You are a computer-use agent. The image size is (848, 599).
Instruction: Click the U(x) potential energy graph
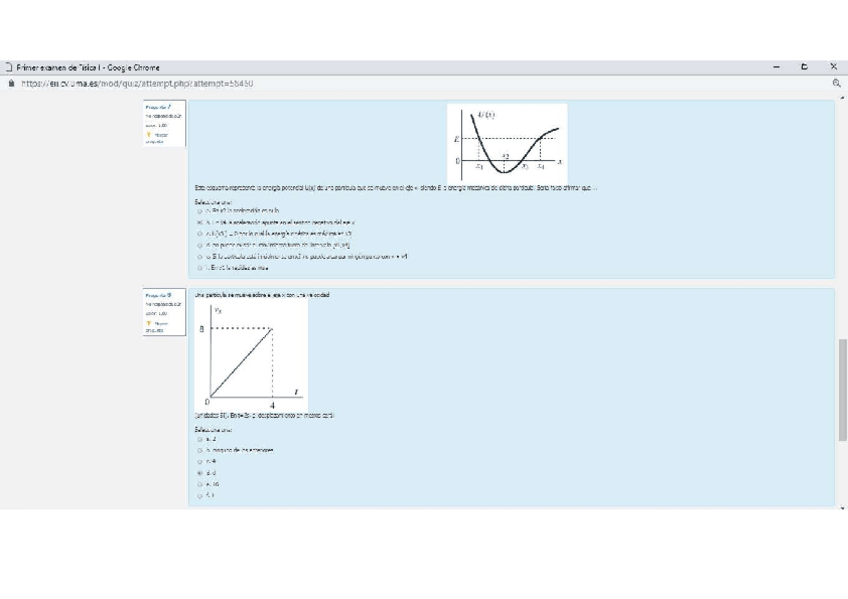coord(507,143)
